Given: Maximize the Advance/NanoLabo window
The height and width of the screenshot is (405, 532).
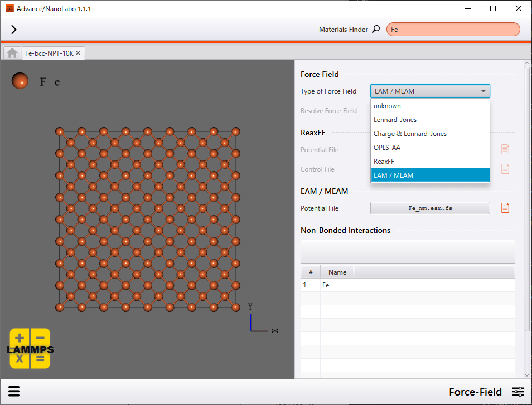Looking at the screenshot, I should pyautogui.click(x=493, y=8).
